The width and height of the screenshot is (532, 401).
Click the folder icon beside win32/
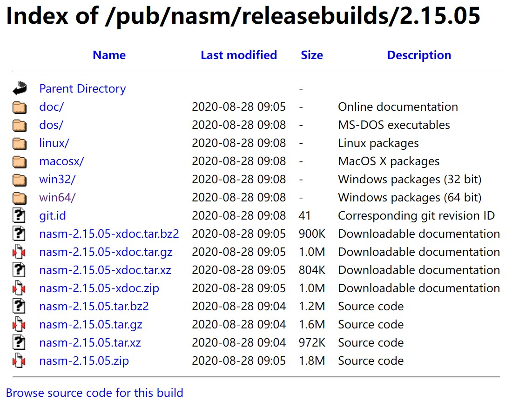coord(20,179)
